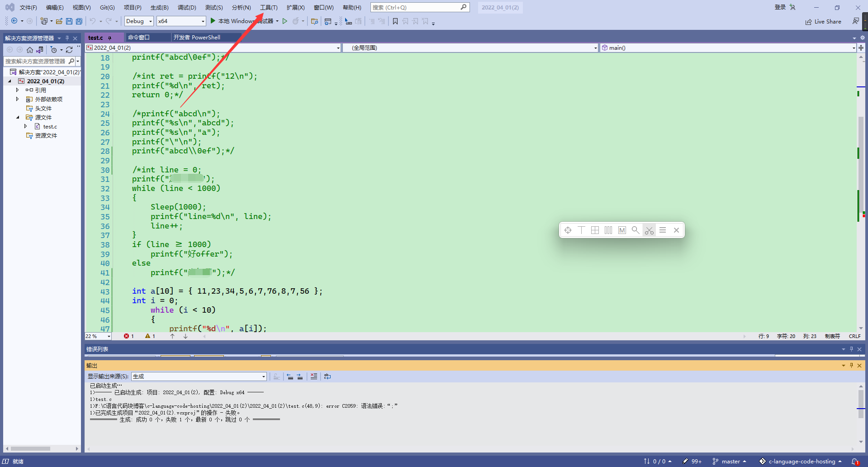Click the Save All toolbar icon
This screenshot has width=868, height=467.
(79, 21)
